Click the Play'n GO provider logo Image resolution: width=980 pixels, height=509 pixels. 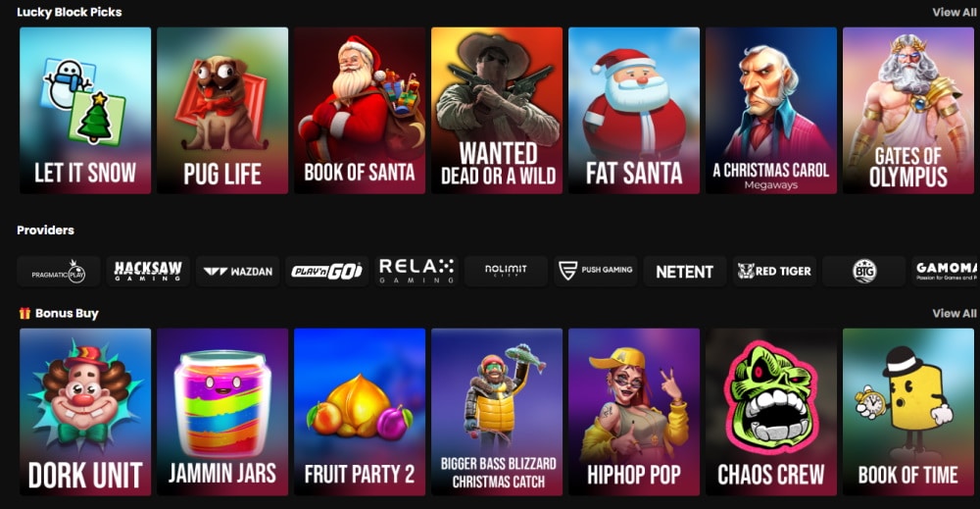[327, 272]
